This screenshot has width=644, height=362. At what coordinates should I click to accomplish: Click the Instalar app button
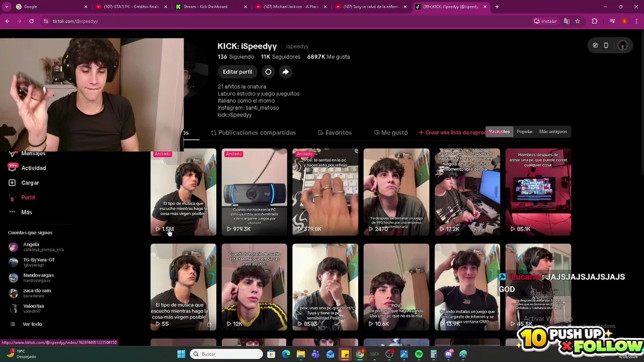545,21
